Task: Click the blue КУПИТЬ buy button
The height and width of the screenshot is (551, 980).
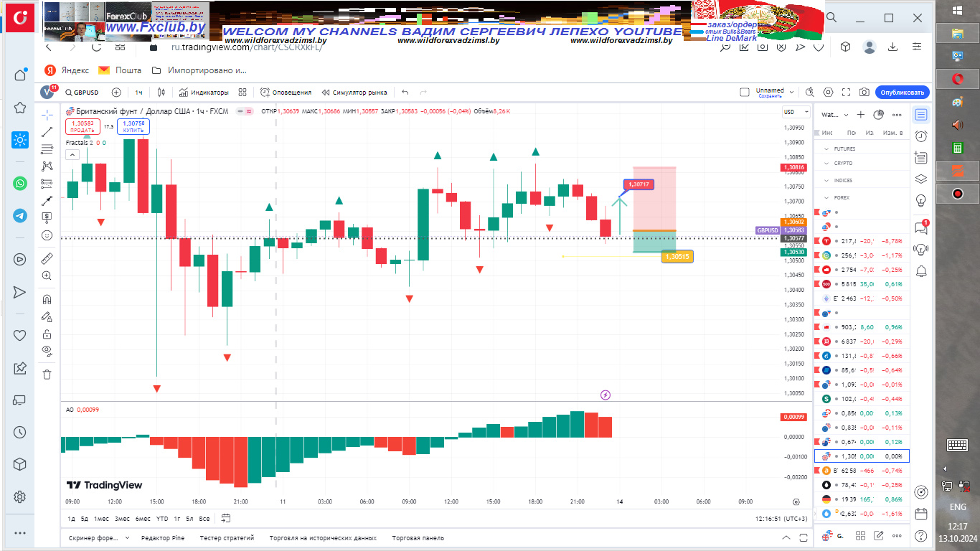Action: [133, 126]
